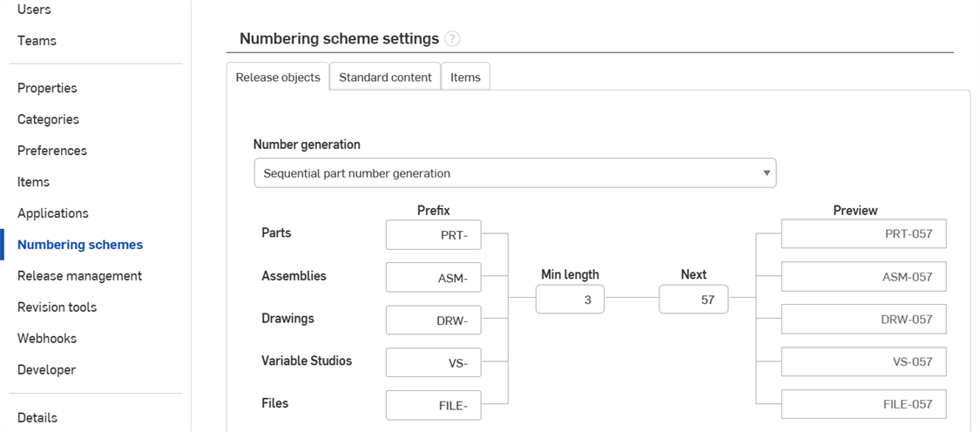The width and height of the screenshot is (980, 432).
Task: Open Release management settings
Action: click(x=79, y=276)
